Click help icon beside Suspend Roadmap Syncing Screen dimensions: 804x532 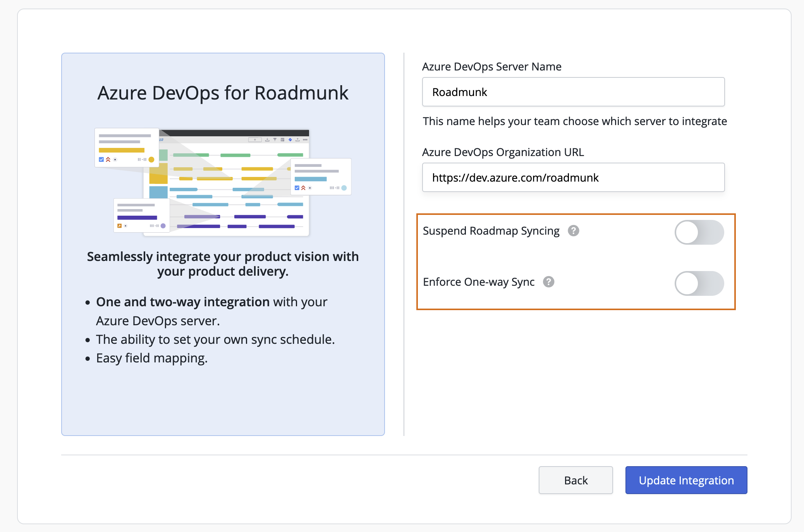tap(573, 231)
